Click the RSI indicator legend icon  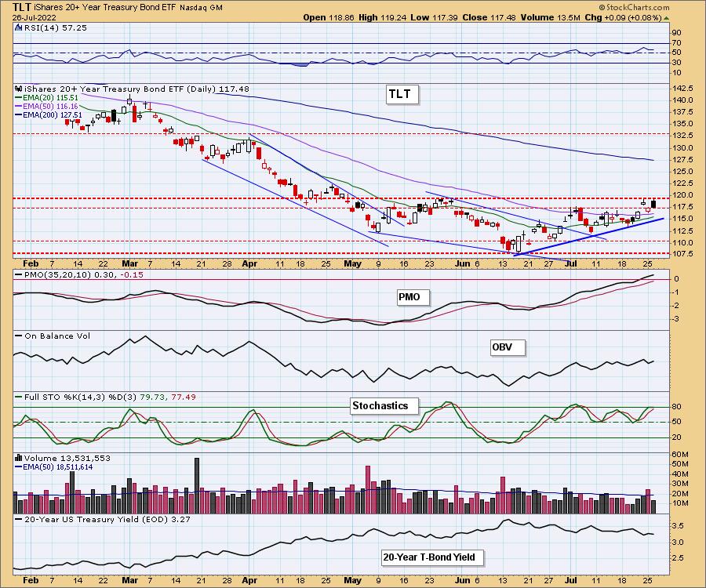[x=19, y=27]
